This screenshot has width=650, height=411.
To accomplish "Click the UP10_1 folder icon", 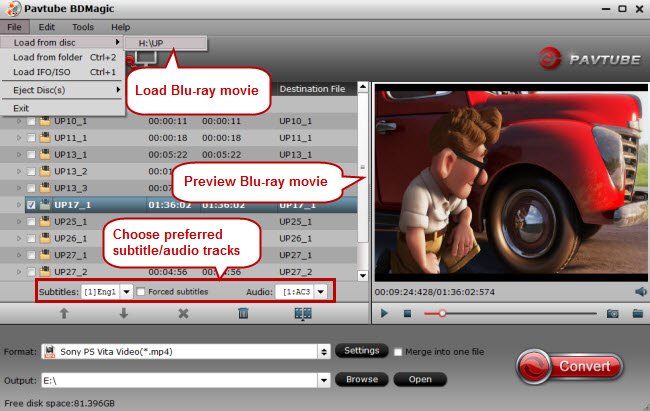I will click(x=45, y=121).
